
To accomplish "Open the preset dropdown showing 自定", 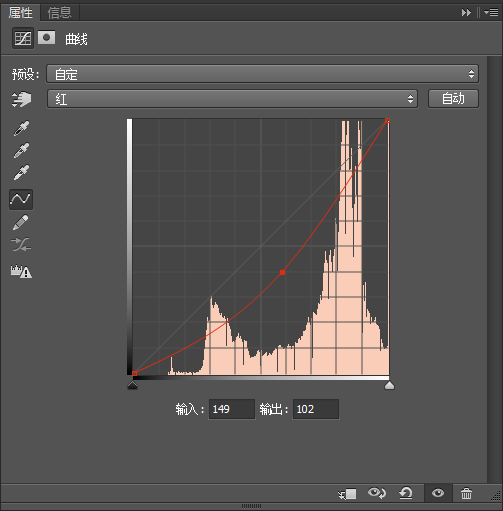I will pos(262,74).
